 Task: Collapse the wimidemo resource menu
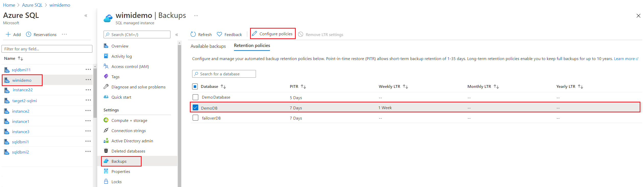click(x=177, y=34)
